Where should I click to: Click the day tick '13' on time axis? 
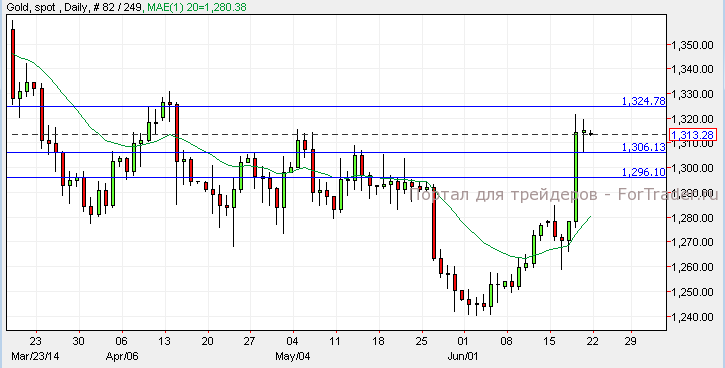point(165,341)
